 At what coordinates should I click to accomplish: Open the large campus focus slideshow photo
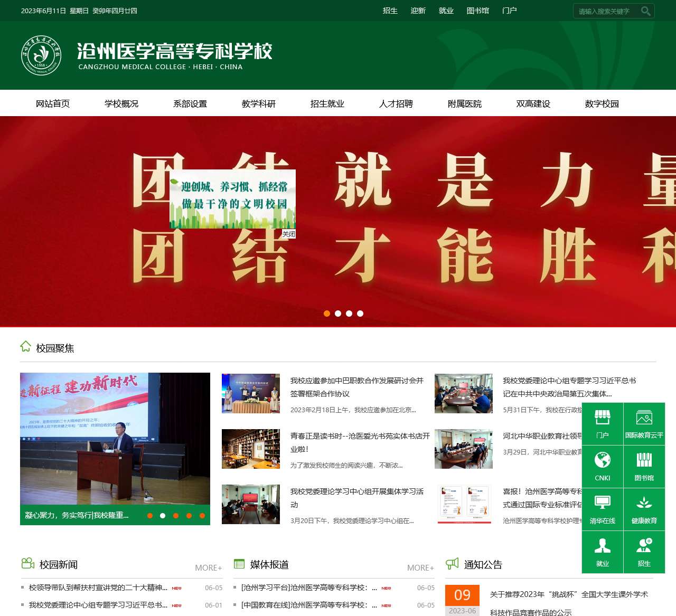[115, 439]
